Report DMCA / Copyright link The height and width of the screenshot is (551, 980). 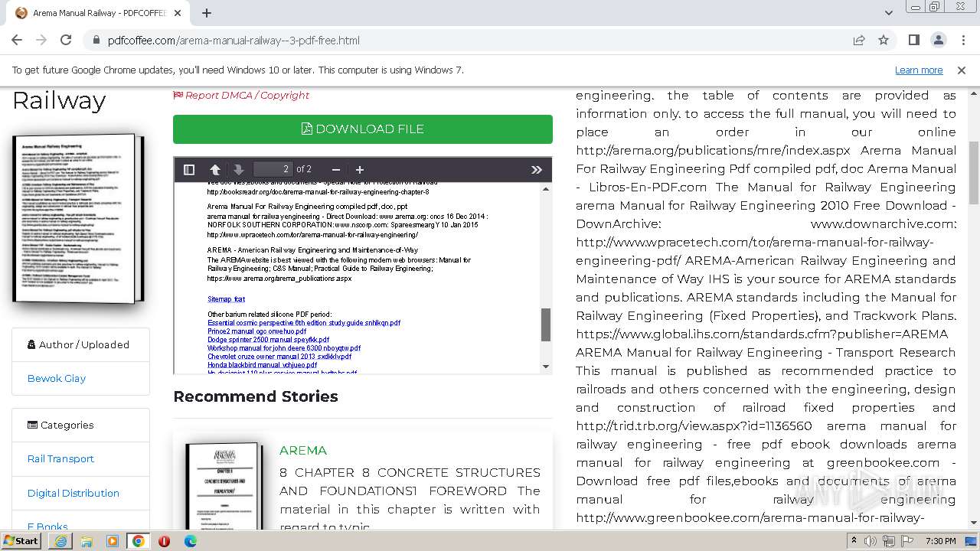(241, 95)
